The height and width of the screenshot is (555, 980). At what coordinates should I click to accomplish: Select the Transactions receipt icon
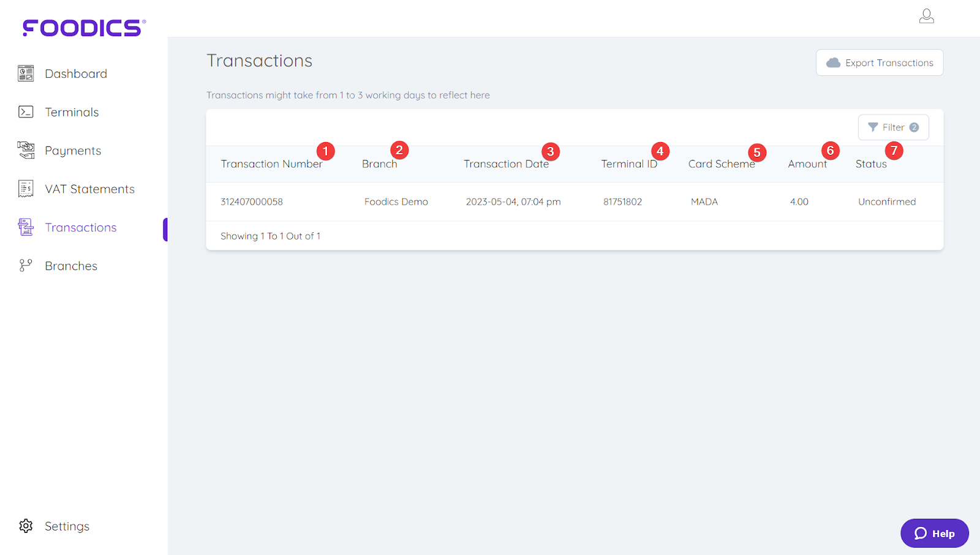[x=25, y=227]
